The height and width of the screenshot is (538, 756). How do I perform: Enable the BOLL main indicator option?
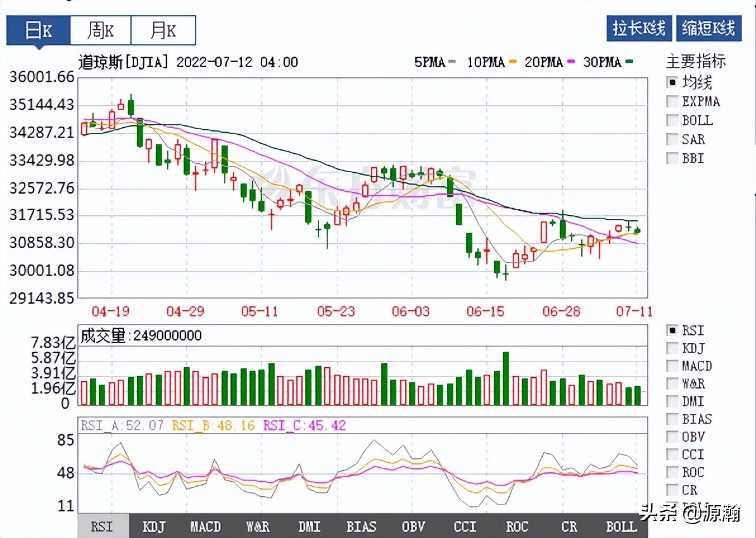click(x=672, y=120)
